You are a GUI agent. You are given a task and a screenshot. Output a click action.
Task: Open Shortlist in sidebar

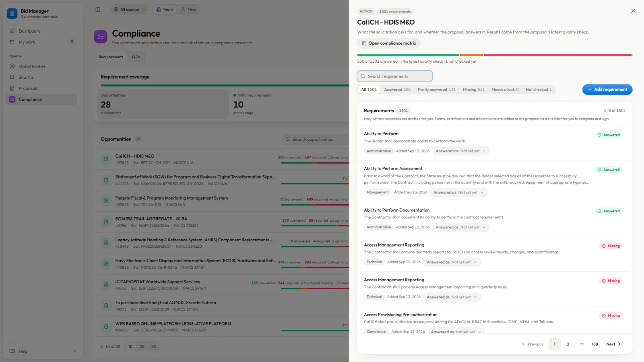[41, 77]
